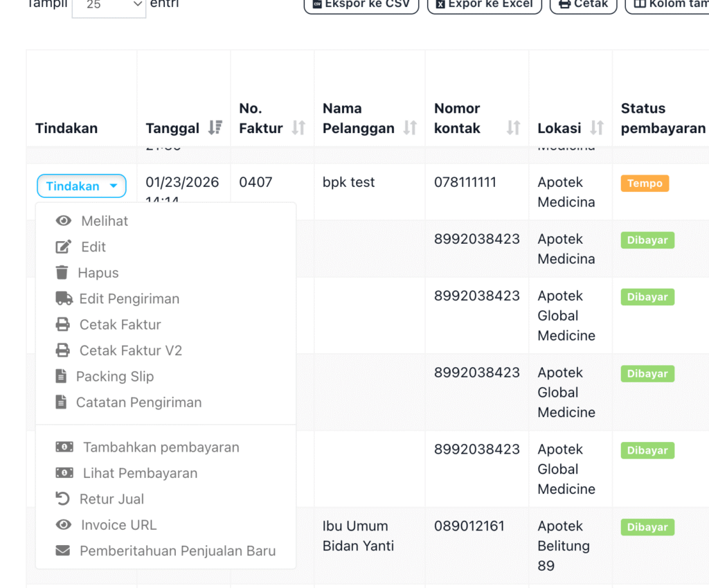Click the envelope icon for Pemberitahuan Penjualan Baru
Screen dimensions: 709x588
(63, 551)
